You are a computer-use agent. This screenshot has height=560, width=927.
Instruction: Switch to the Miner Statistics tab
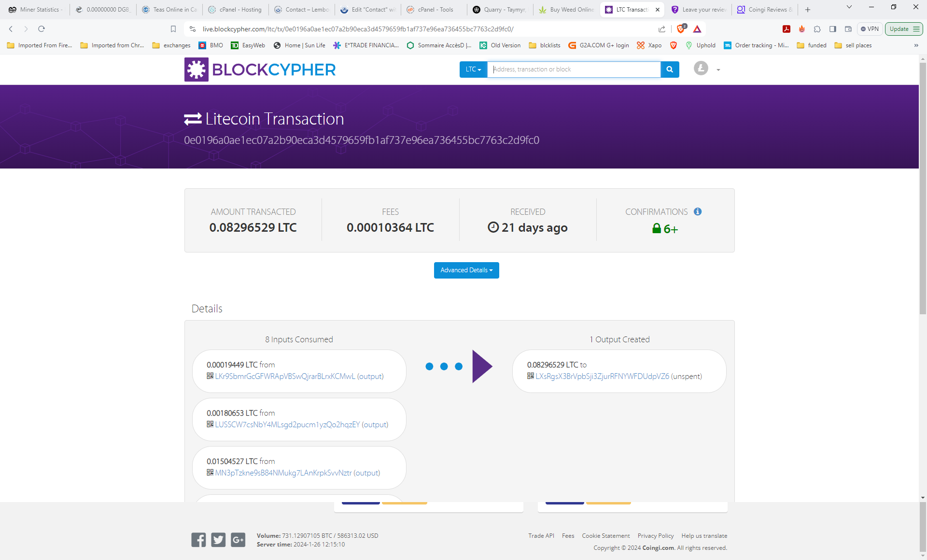pyautogui.click(x=36, y=10)
